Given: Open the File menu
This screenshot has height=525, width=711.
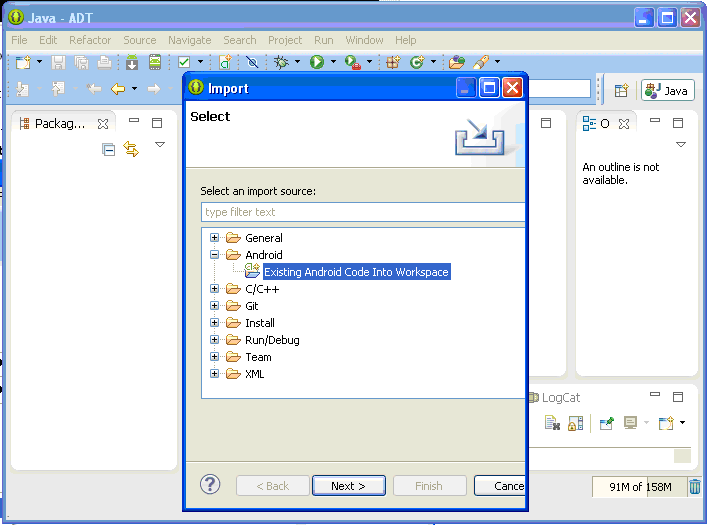Looking at the screenshot, I should coord(19,40).
